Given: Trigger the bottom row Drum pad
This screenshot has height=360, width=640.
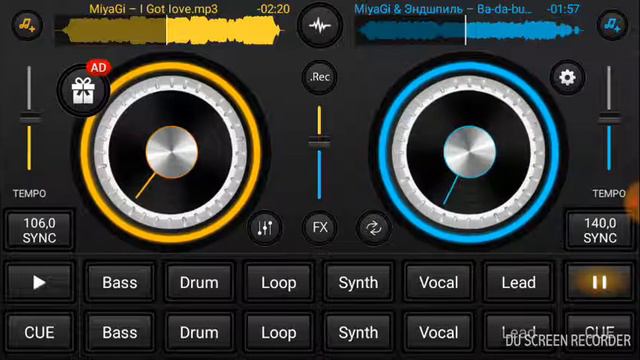Looking at the screenshot, I should [199, 332].
